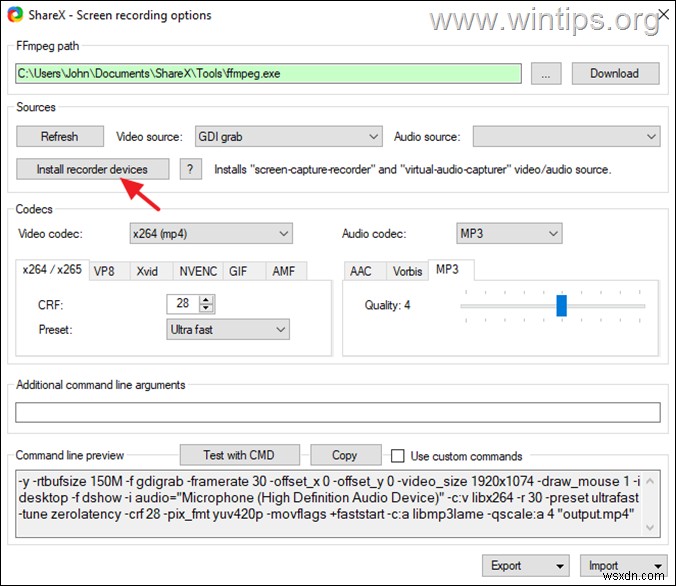Open the Export dropdown button
676x586 pixels.
pos(526,565)
